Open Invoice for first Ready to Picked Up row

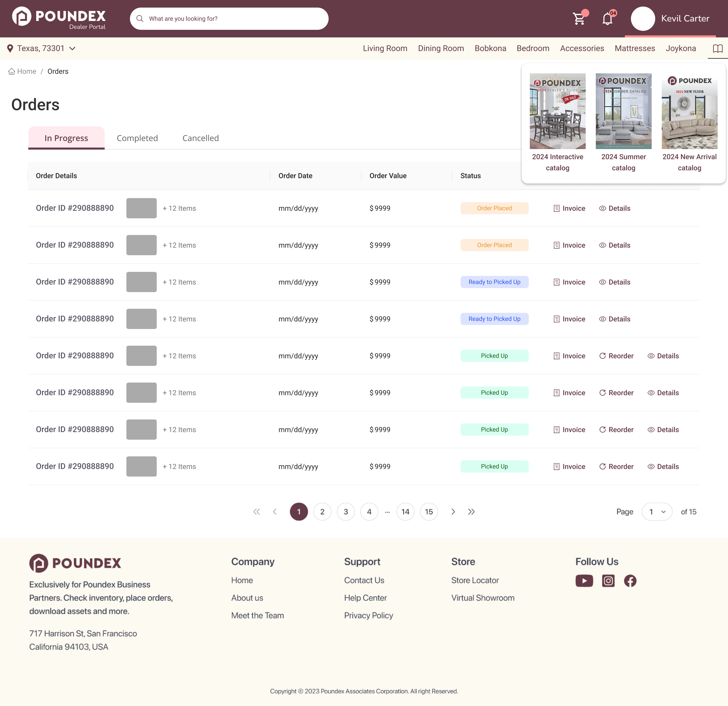(x=569, y=282)
